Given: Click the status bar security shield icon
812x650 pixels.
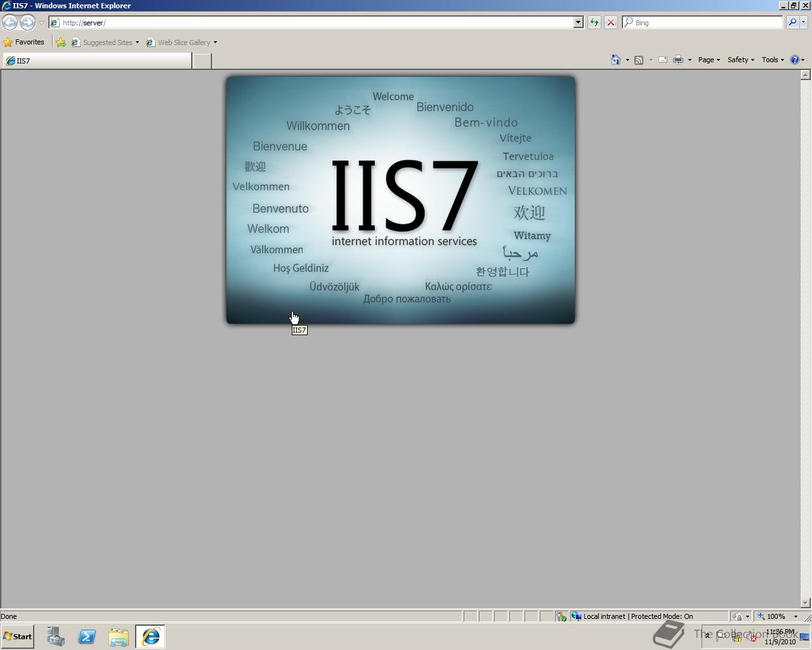Looking at the screenshot, I should pos(561,616).
